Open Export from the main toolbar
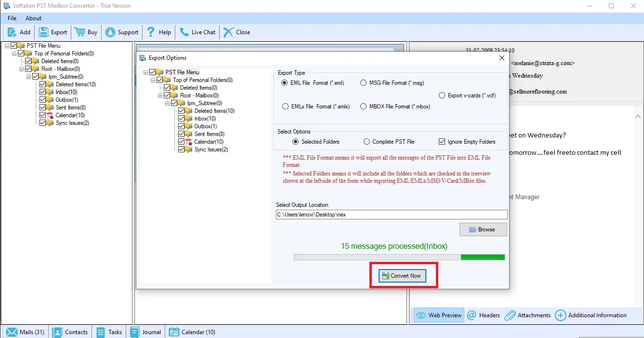 53,32
